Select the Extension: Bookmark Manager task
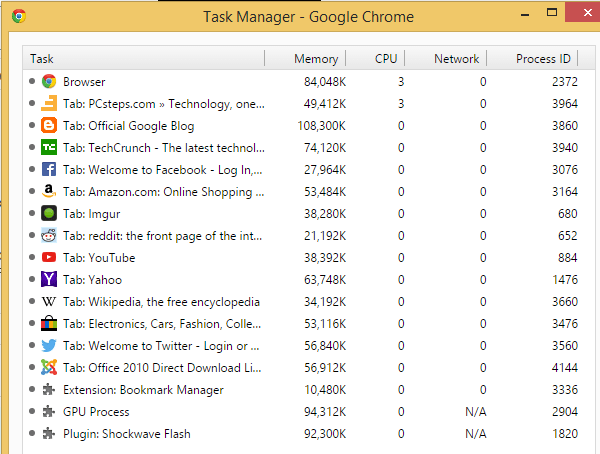 (x=309, y=390)
